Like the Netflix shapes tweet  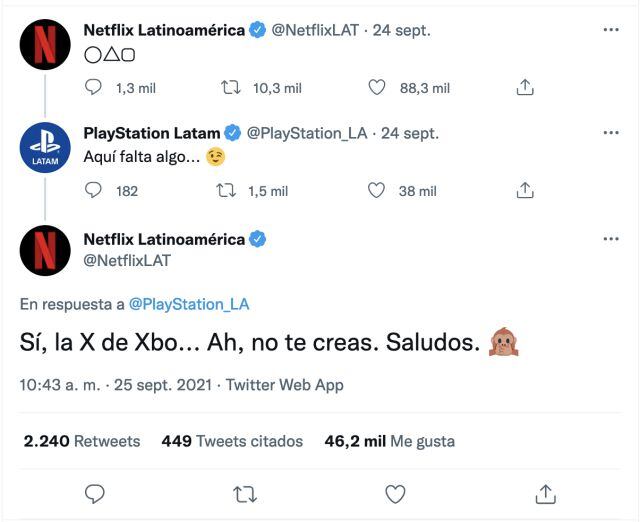coord(376,88)
